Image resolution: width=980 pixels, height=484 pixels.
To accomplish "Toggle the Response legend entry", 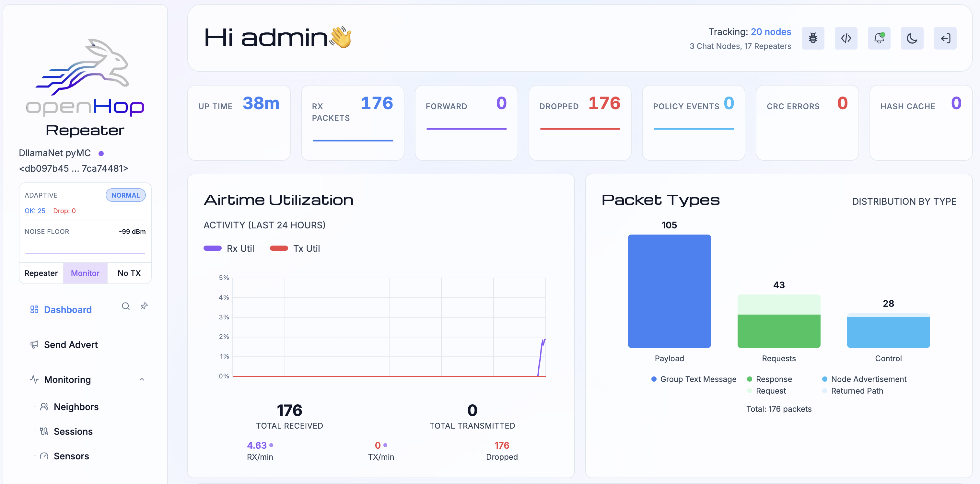I will click(769, 379).
